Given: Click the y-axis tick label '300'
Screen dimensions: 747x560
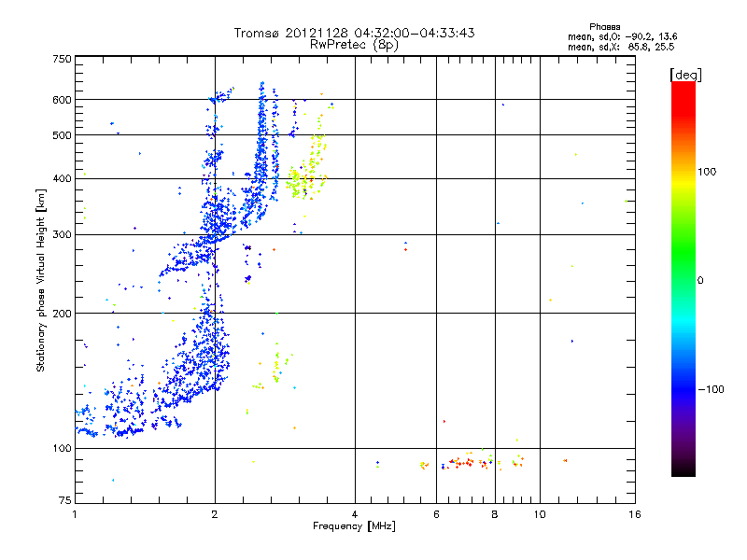Looking at the screenshot, I should coord(62,234).
